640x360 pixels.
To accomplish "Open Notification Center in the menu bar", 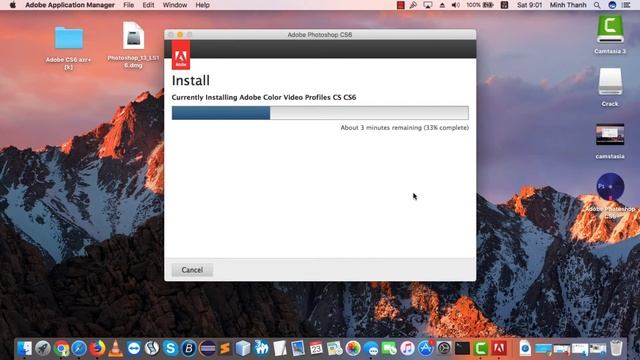I will 626,5.
